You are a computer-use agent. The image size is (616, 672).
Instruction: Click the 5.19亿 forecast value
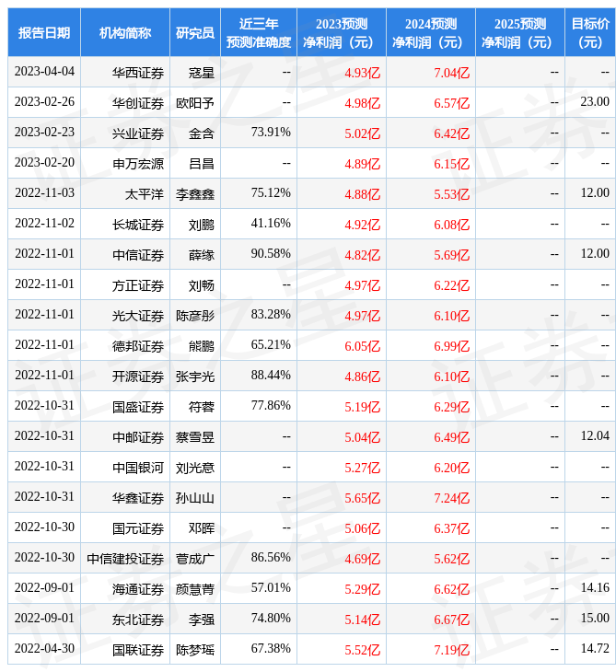coord(363,407)
